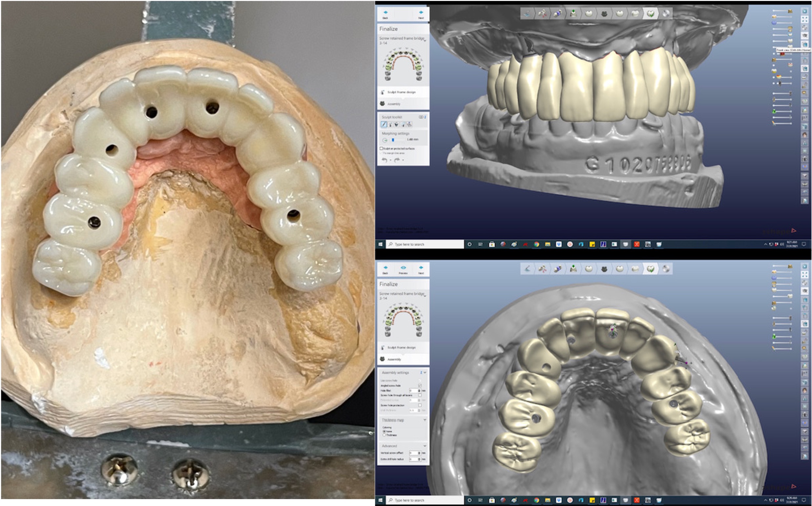
Task: Select the Thickness coloring radio button
Action: [x=384, y=435]
